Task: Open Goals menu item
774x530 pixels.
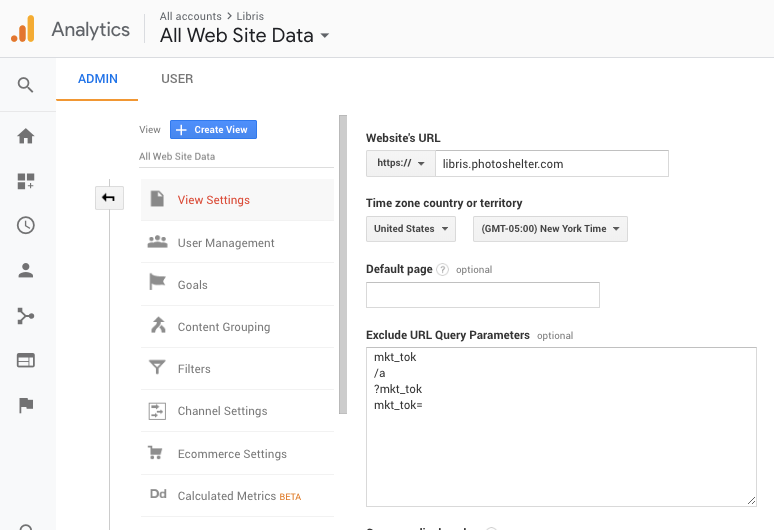Action: (237, 285)
